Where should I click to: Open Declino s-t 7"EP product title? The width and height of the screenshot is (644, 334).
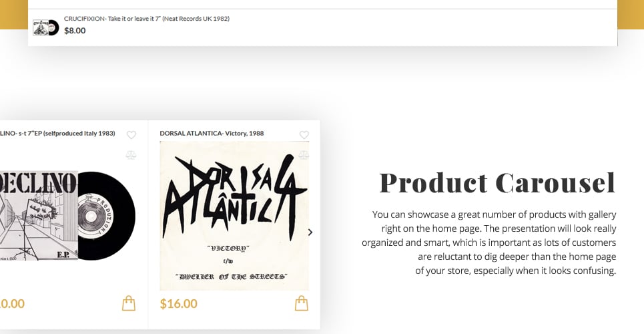(x=57, y=134)
